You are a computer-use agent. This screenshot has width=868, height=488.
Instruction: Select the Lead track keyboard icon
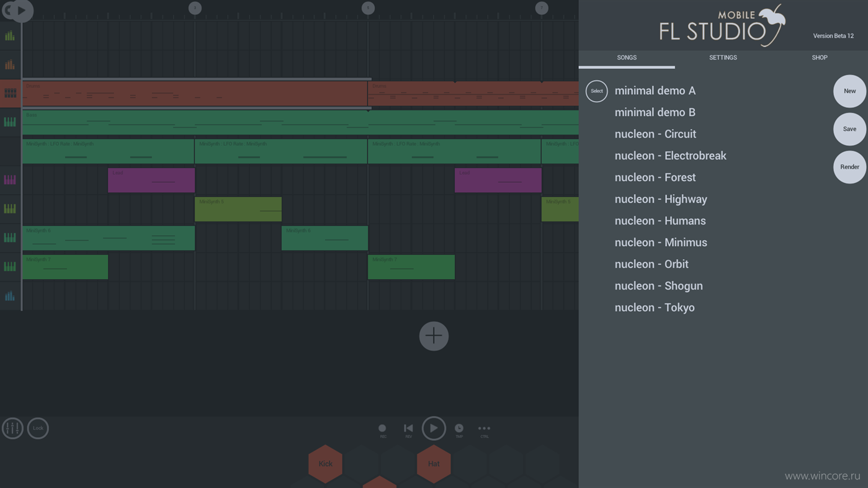(x=10, y=180)
